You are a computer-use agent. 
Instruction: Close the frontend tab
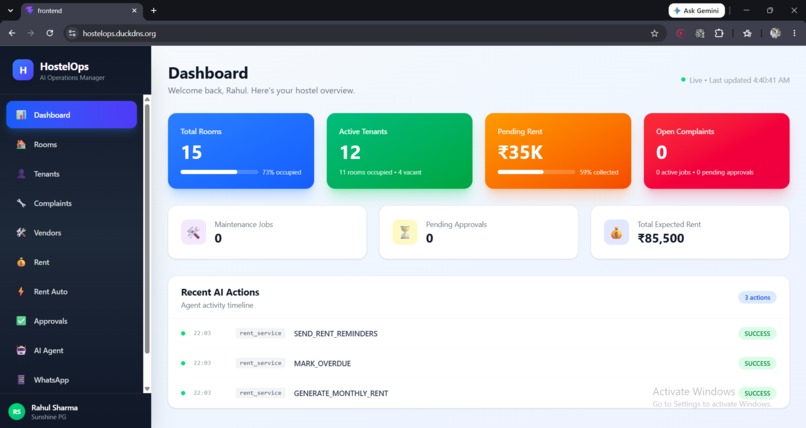pos(134,10)
